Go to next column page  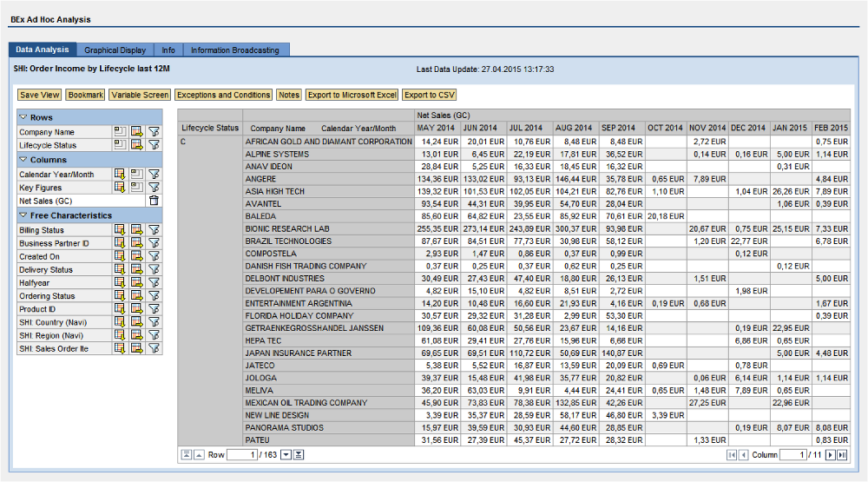click(830, 455)
